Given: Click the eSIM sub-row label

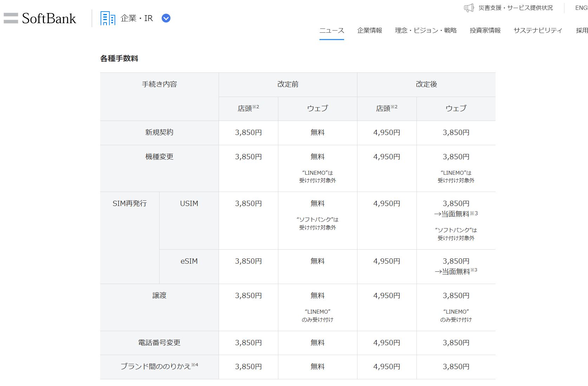Looking at the screenshot, I should click(x=189, y=261).
